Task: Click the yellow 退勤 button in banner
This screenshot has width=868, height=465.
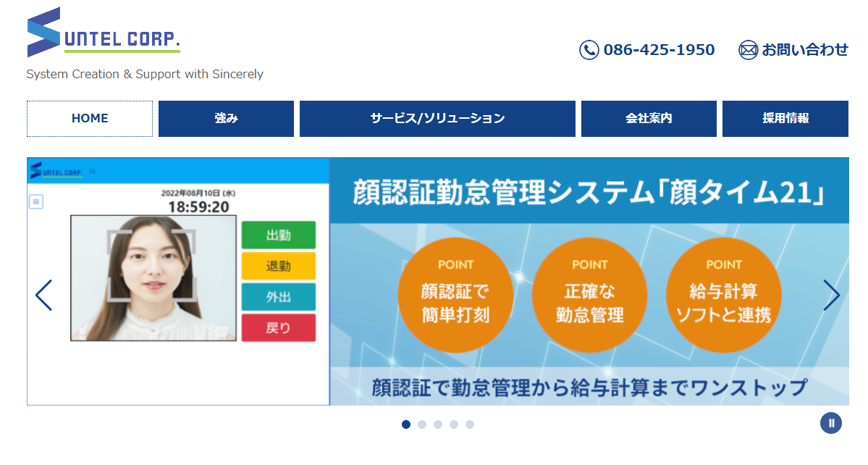Action: pos(279,267)
